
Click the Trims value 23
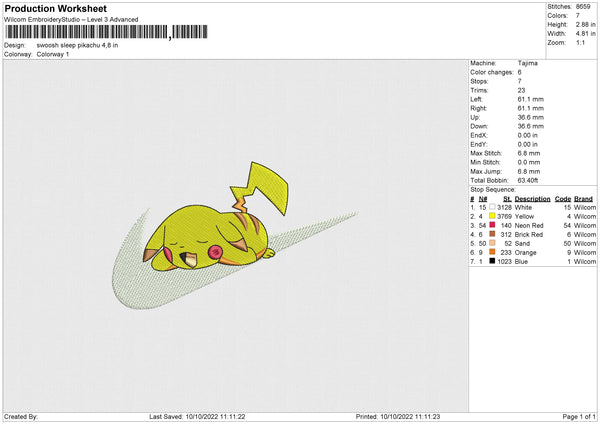pyautogui.click(x=521, y=90)
